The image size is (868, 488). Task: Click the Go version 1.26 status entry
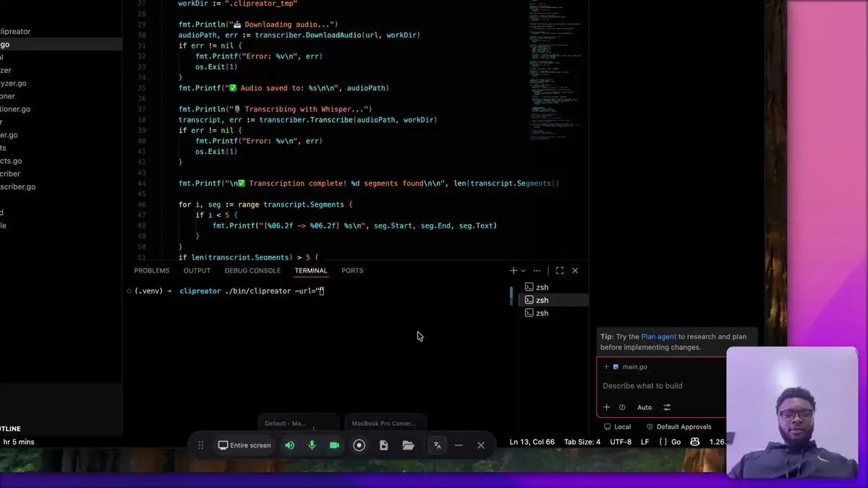(x=717, y=442)
